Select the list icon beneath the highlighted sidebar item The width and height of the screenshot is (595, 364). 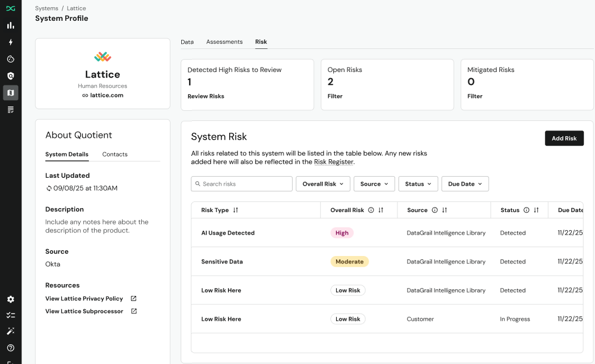(11, 109)
